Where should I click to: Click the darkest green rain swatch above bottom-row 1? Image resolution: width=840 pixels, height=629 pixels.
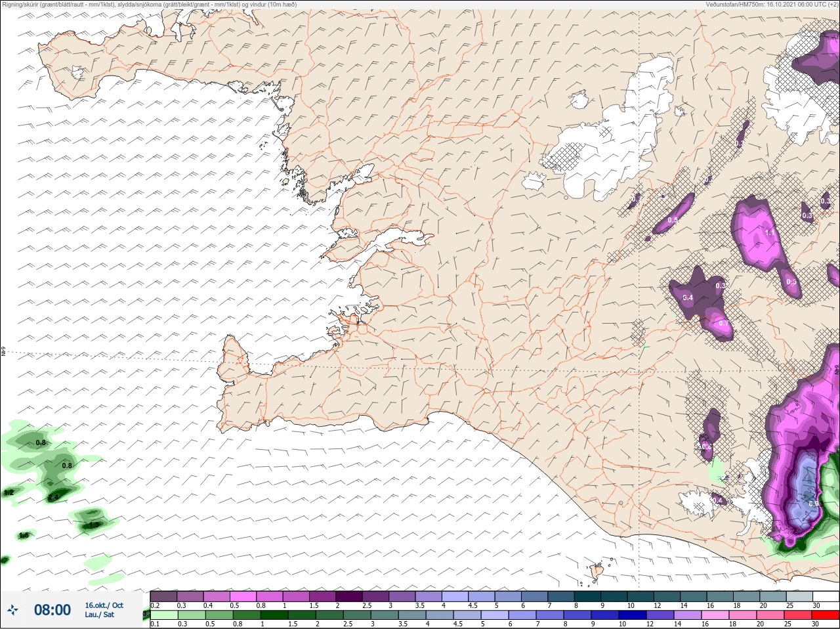274,615
